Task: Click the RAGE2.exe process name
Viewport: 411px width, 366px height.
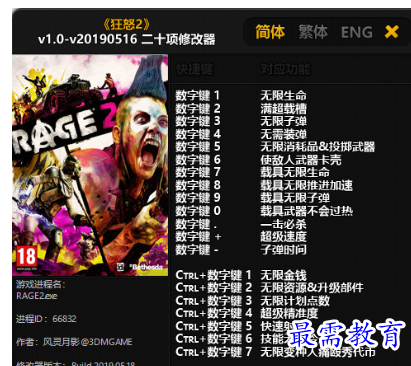Action: [x=37, y=296]
